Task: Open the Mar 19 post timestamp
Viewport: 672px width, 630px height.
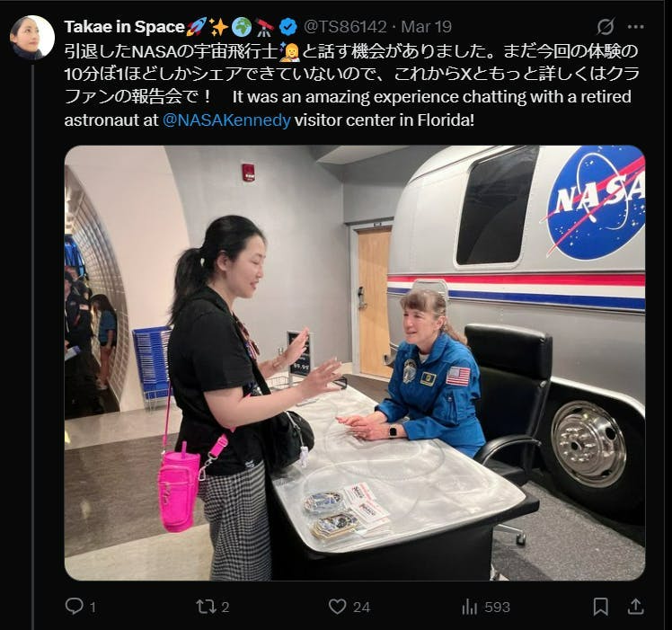Action: tap(427, 27)
